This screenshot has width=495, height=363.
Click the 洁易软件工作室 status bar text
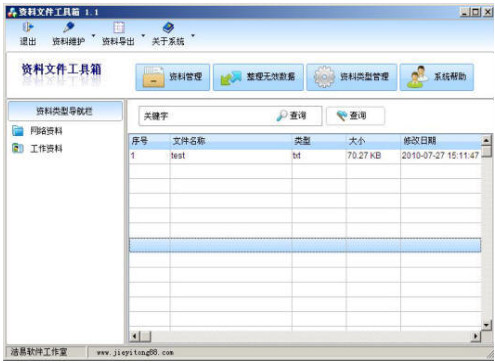click(39, 352)
